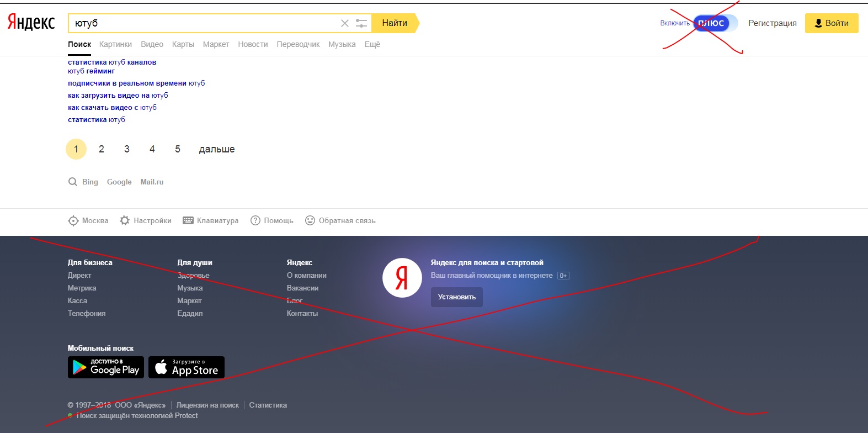Open the Телефония footer link
868x433 pixels.
87,313
